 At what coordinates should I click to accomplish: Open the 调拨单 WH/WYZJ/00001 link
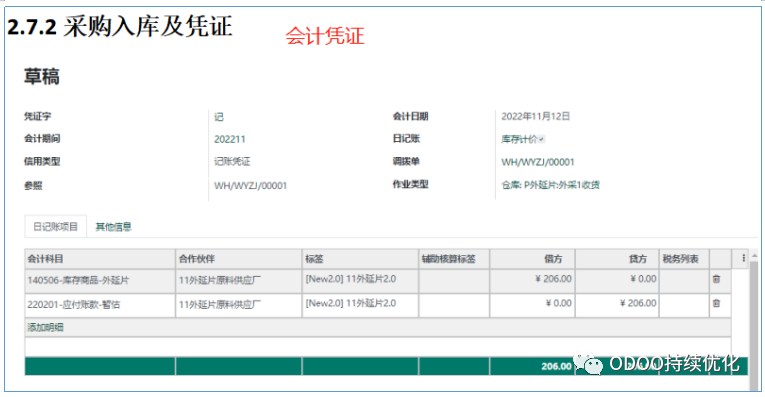(x=538, y=162)
